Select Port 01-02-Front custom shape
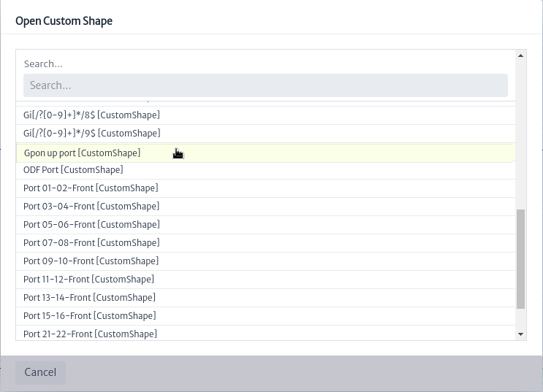 [265, 188]
